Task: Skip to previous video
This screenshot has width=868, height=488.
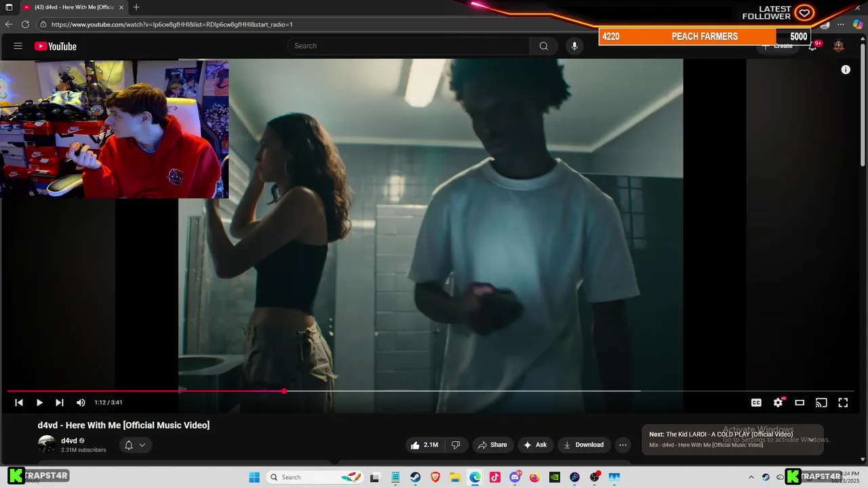Action: (x=19, y=403)
